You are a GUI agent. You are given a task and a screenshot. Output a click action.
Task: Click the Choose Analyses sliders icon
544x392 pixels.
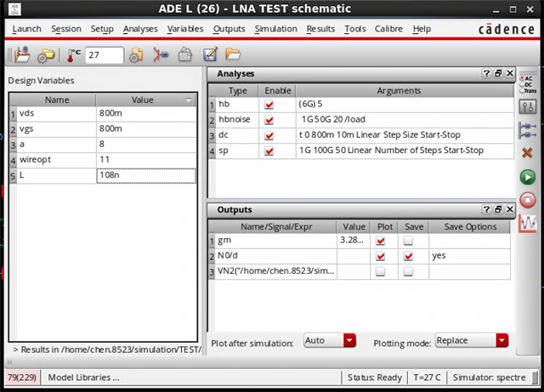coord(527,107)
